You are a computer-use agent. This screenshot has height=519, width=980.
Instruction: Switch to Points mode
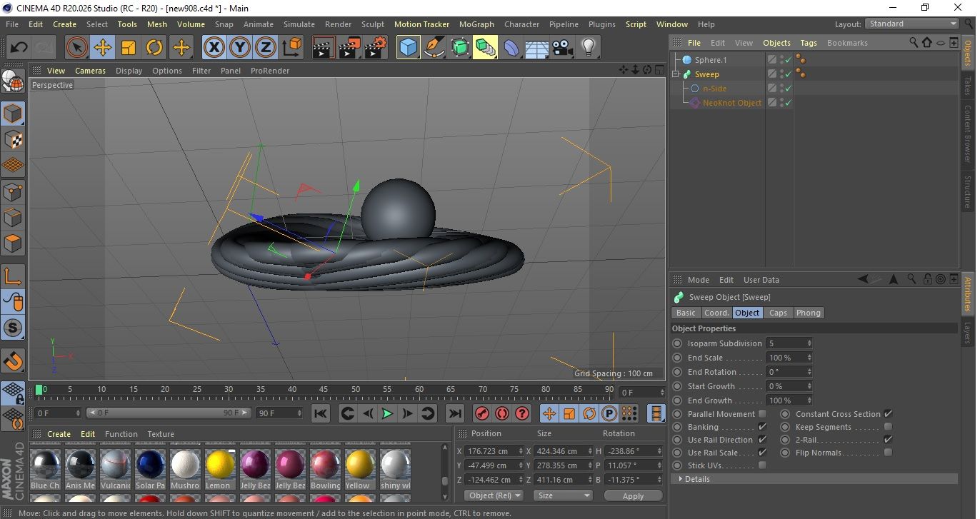13,191
